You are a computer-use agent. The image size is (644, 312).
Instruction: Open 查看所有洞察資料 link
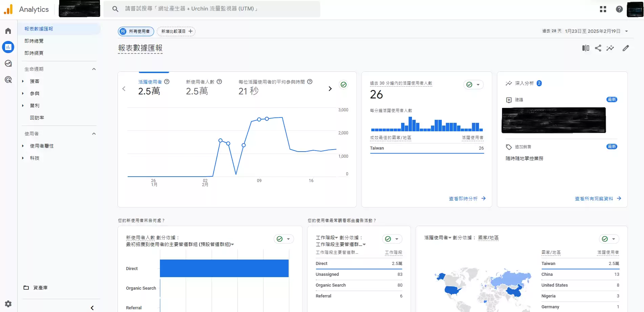(x=598, y=199)
